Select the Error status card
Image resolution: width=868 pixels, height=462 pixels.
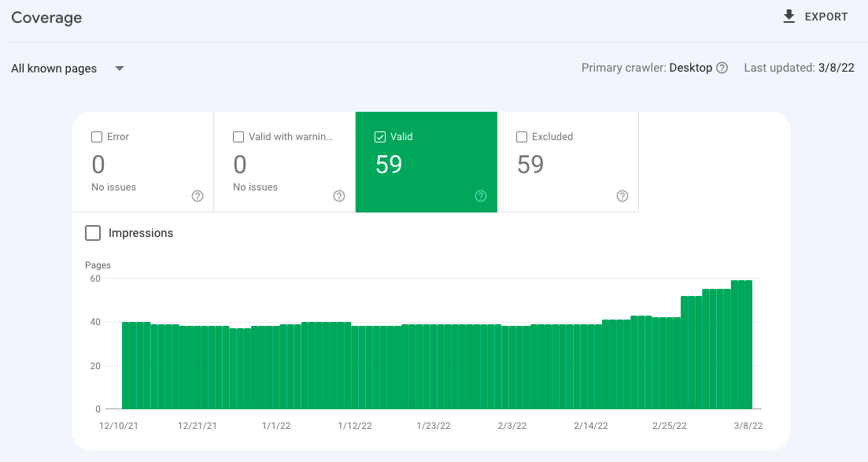click(142, 162)
